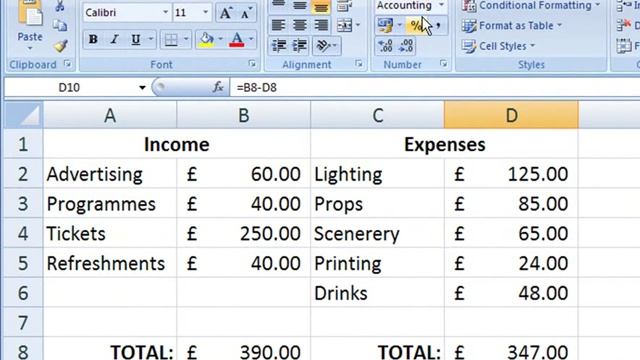Click Insert Function fx icon
Screen dimensions: 640x360
pyautogui.click(x=218, y=87)
